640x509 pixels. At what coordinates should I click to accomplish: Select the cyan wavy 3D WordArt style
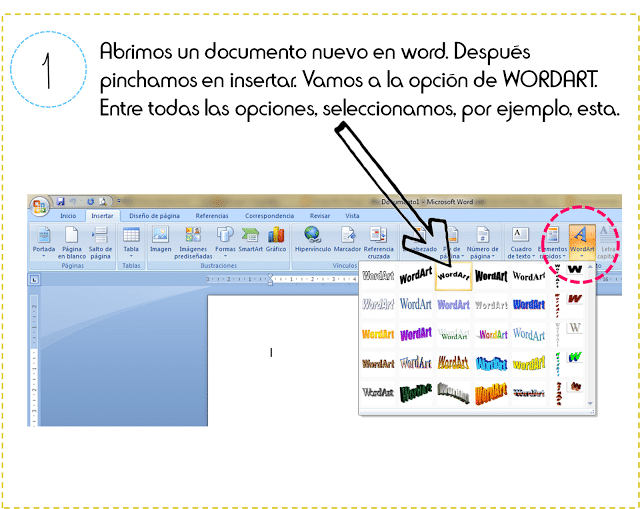(491, 363)
